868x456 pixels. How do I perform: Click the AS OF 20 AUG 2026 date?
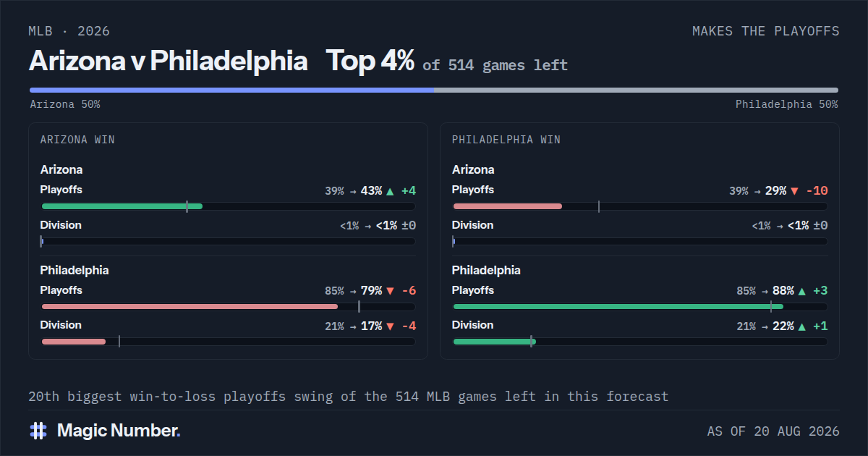tap(773, 431)
